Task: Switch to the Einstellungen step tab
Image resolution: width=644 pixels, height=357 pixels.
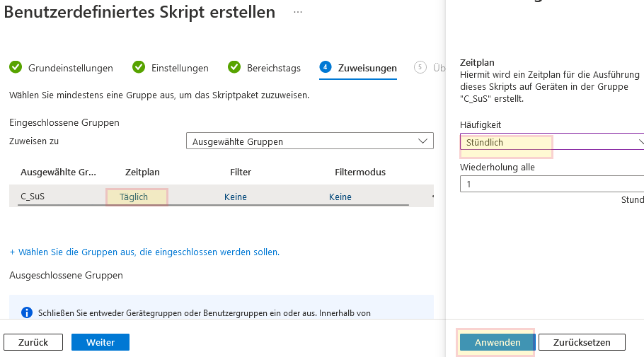Action: [180, 68]
